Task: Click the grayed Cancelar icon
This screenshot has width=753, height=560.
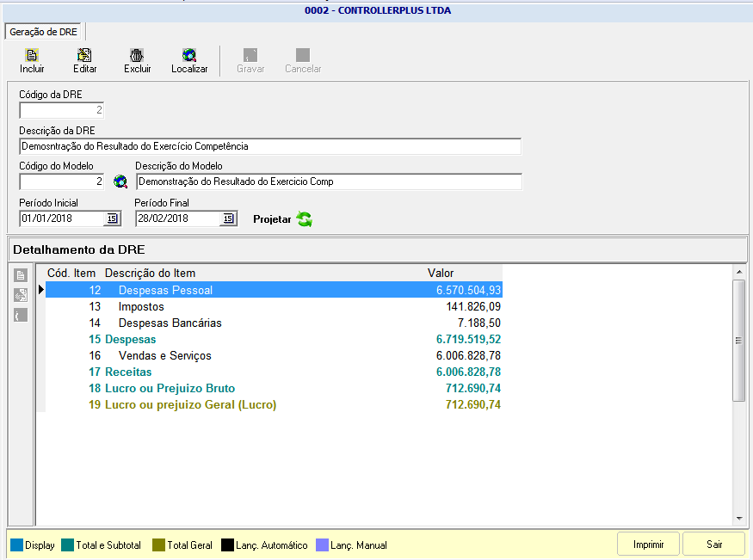Action: tap(303, 55)
